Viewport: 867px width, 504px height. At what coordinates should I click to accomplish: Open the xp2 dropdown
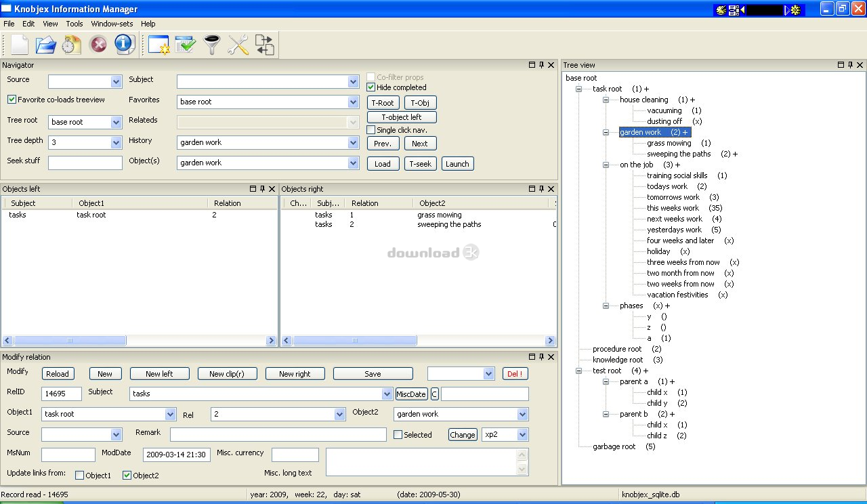tap(522, 435)
